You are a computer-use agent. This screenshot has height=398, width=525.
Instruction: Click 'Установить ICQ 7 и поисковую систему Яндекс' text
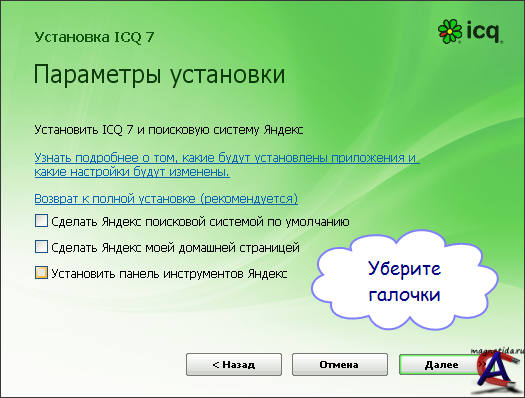[169, 130]
